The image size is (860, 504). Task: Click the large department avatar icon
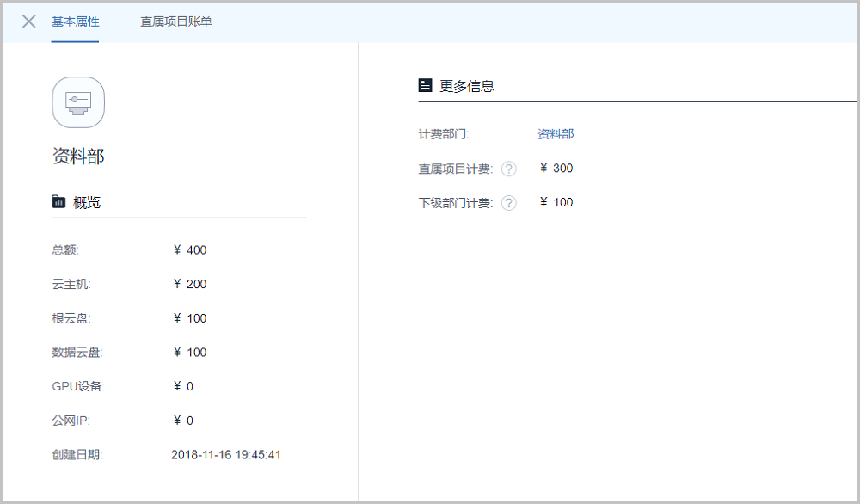coord(78,101)
